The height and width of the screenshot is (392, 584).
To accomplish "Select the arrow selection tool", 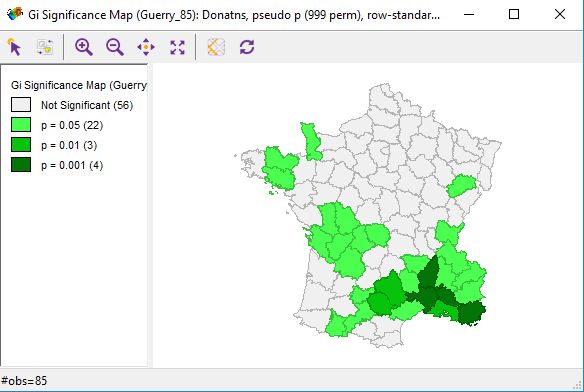I will pyautogui.click(x=15, y=47).
